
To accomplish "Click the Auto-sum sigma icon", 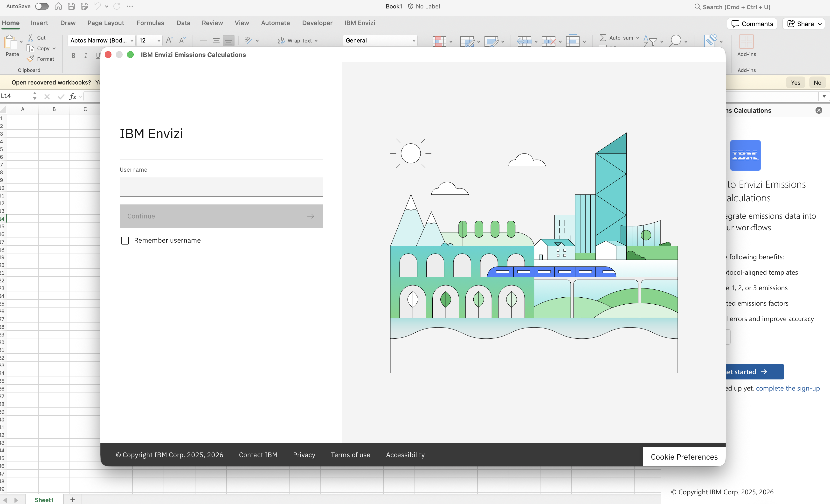I will coord(603,37).
